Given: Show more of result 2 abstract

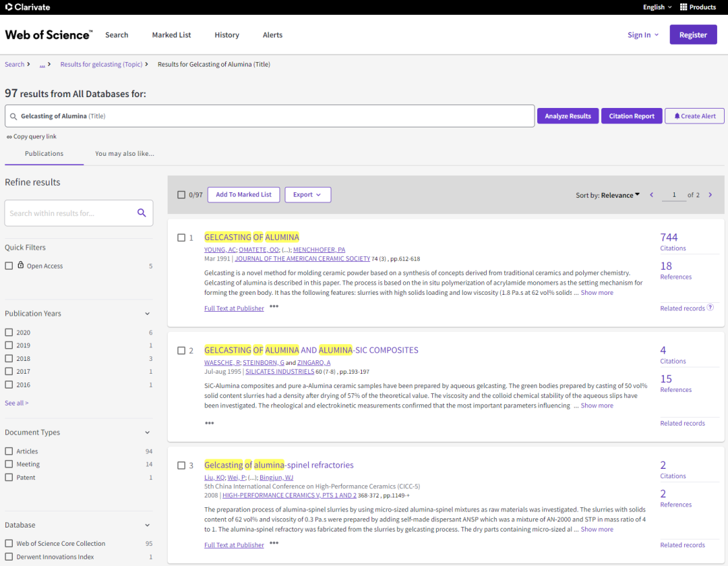Looking at the screenshot, I should 597,405.
